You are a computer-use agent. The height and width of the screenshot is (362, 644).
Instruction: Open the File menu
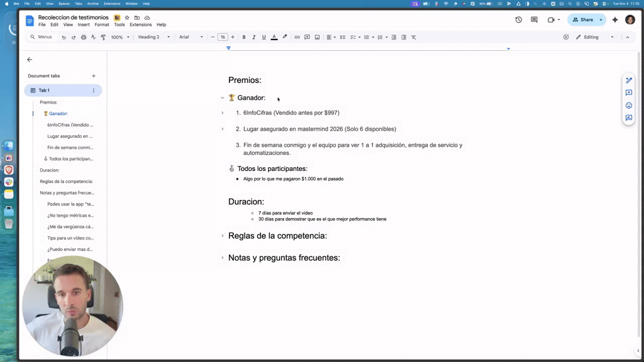[x=42, y=25]
